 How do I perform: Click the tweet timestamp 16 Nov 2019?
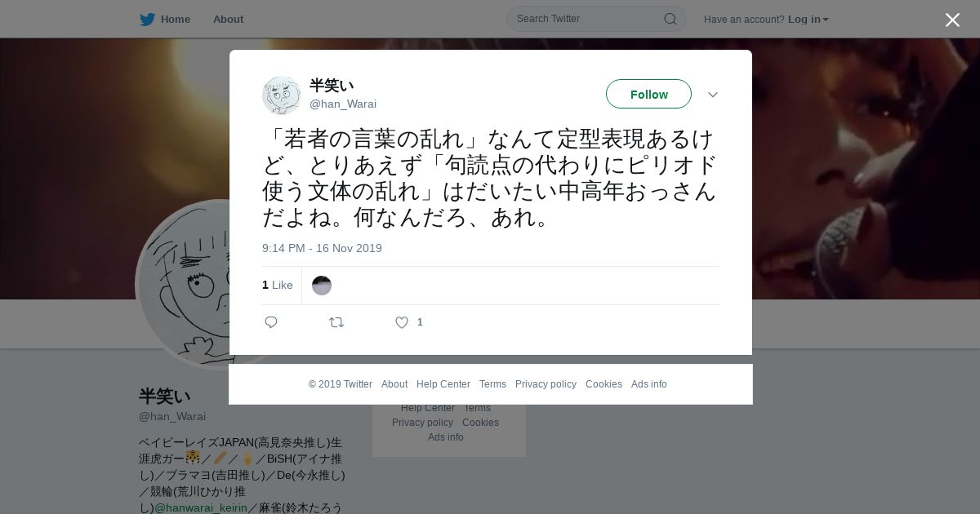[322, 248]
